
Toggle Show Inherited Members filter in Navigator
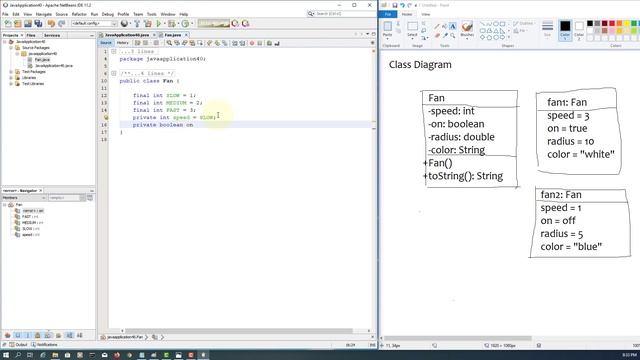click(7, 335)
